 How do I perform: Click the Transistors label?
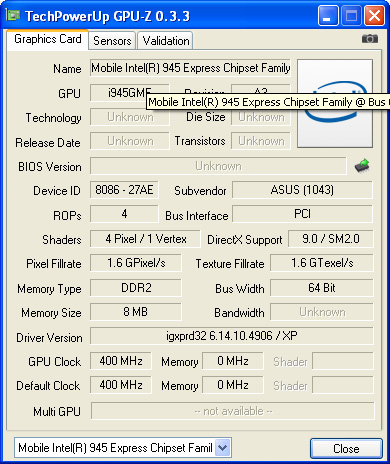(200, 141)
